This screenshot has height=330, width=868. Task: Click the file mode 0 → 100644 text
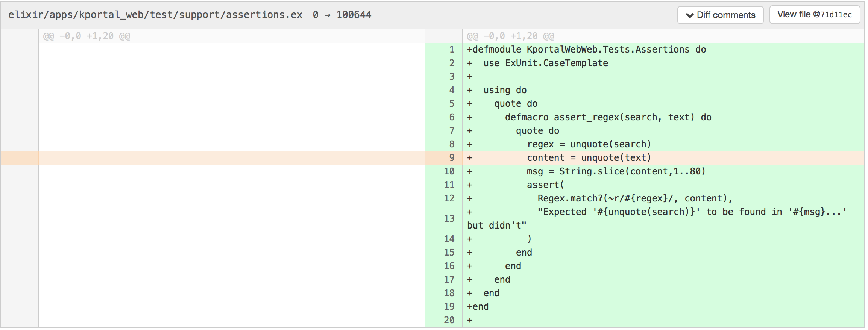342,15
